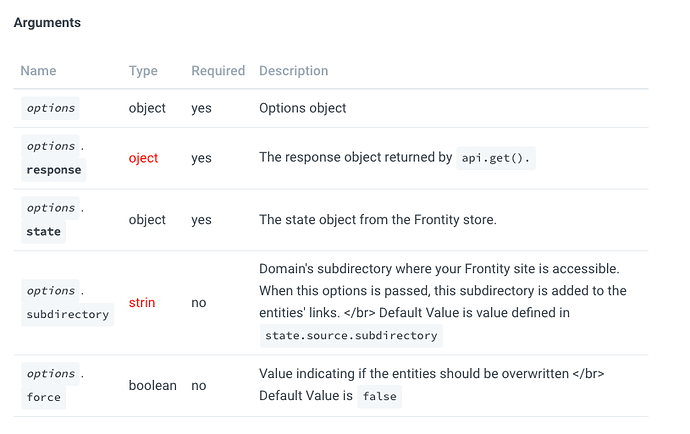Click the api.get(). inline code snippet
Image resolution: width=690 pixels, height=434 pixels.
(x=497, y=158)
